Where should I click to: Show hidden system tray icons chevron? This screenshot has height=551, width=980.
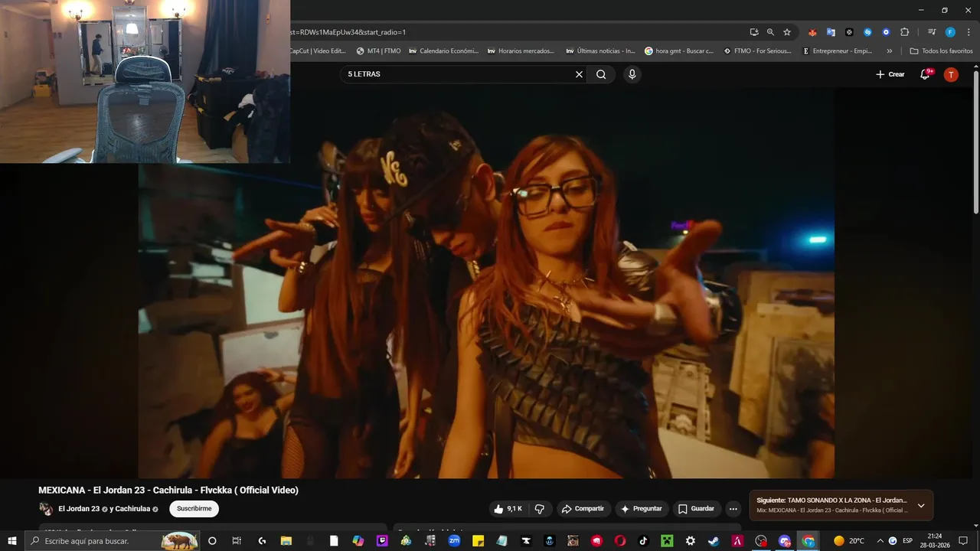click(x=880, y=540)
